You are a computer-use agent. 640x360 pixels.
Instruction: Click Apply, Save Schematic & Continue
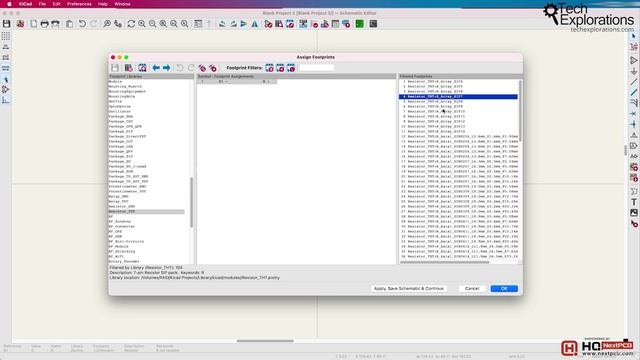(409, 289)
